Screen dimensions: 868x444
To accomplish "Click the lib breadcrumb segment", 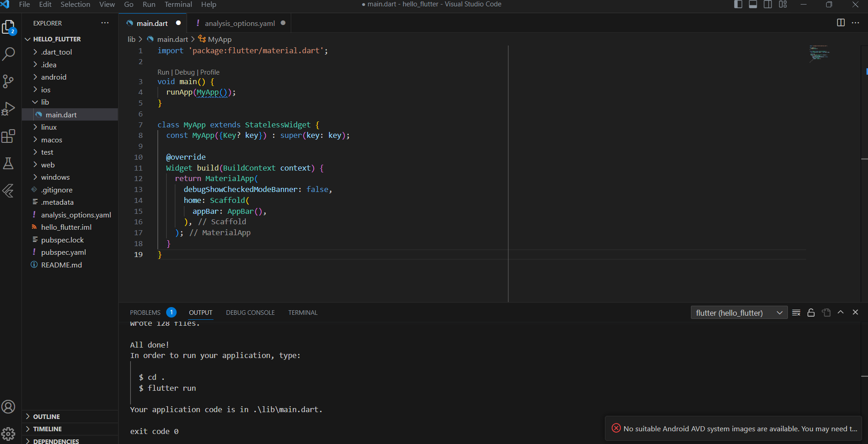I will [132, 40].
